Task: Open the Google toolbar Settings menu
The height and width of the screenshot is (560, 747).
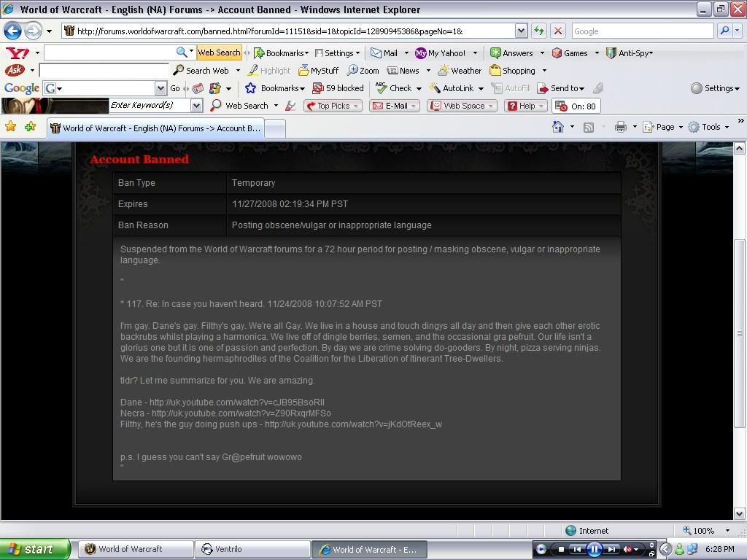Action: [716, 88]
